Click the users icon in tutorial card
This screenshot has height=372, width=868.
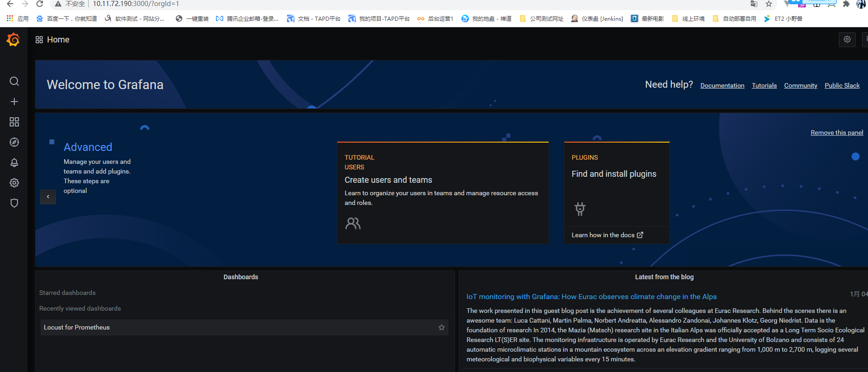353,224
